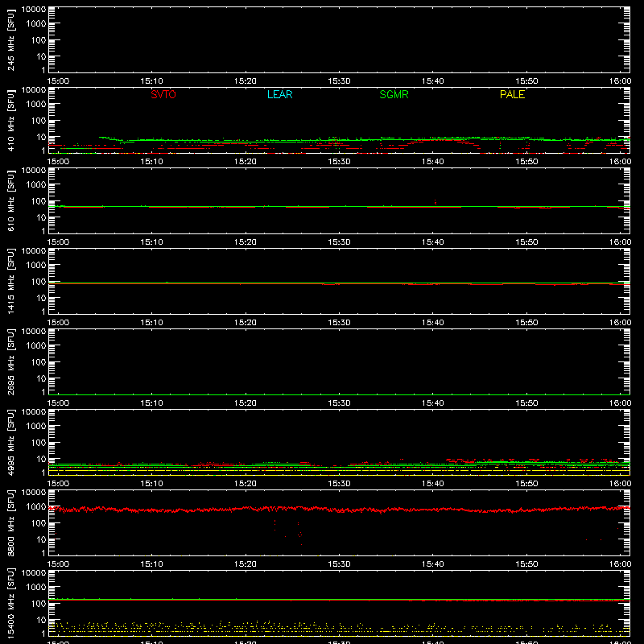Screen dimensions: 644x644
Task: Select the 1415 MHz [SFU] axis title
Action: [x=10, y=281]
